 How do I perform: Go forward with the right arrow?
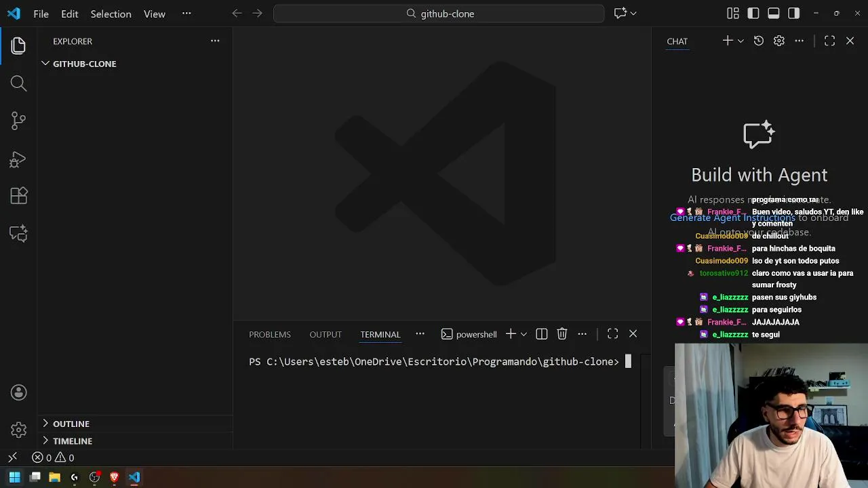257,13
